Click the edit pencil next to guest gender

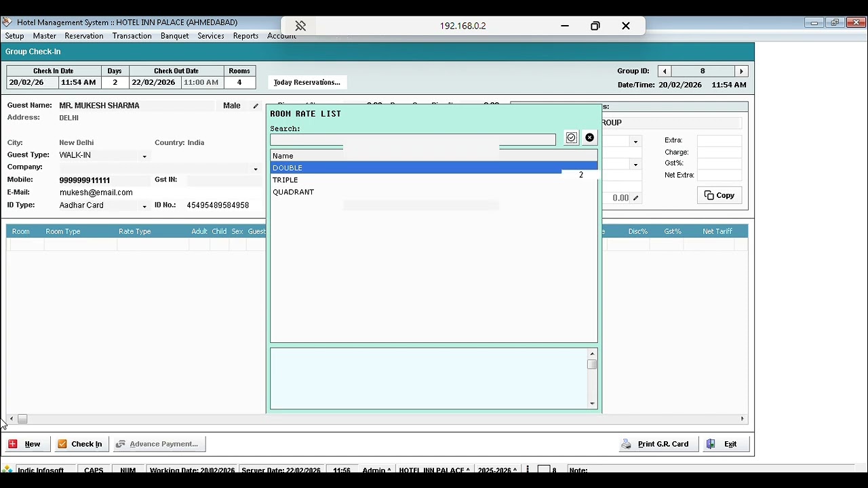pos(256,106)
